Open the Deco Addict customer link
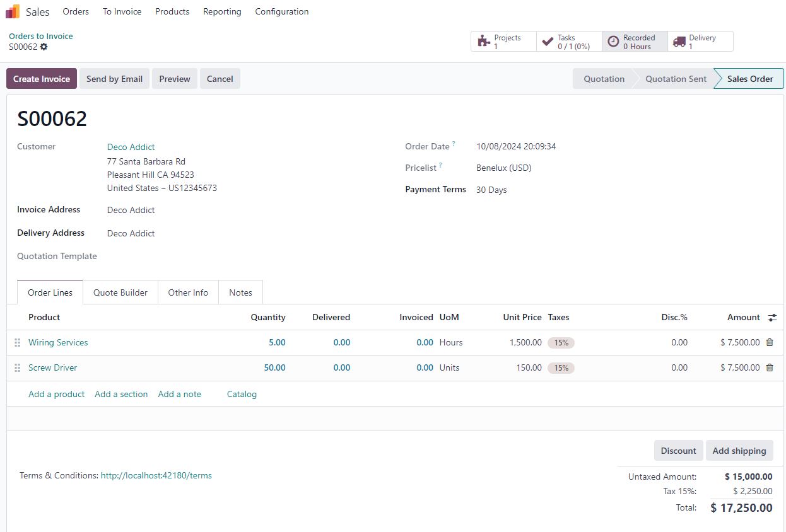Image resolution: width=786 pixels, height=532 pixels. 131,147
